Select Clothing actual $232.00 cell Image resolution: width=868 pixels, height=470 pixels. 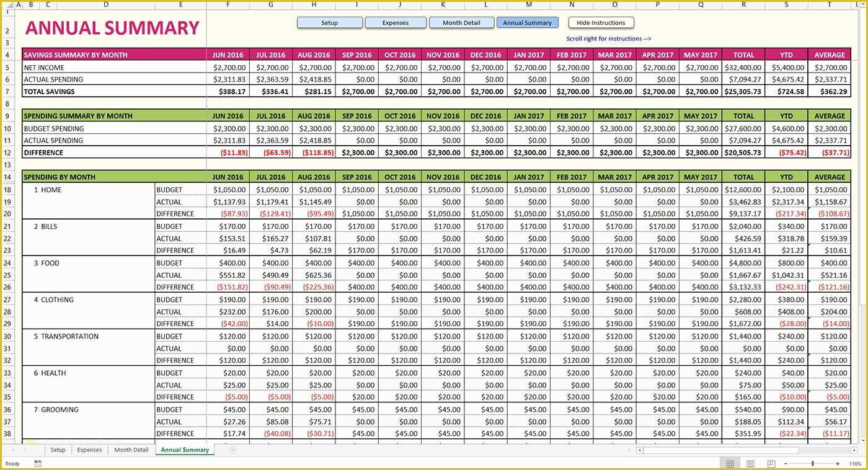coord(228,312)
